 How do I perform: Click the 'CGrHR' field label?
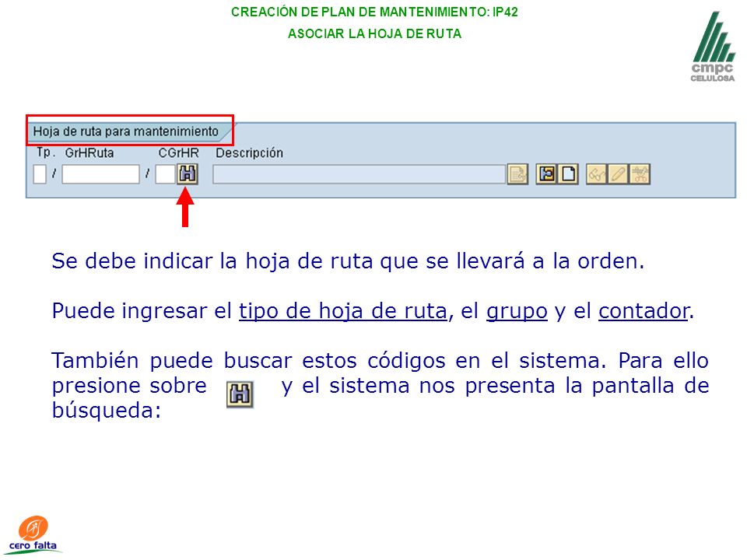[x=179, y=153]
